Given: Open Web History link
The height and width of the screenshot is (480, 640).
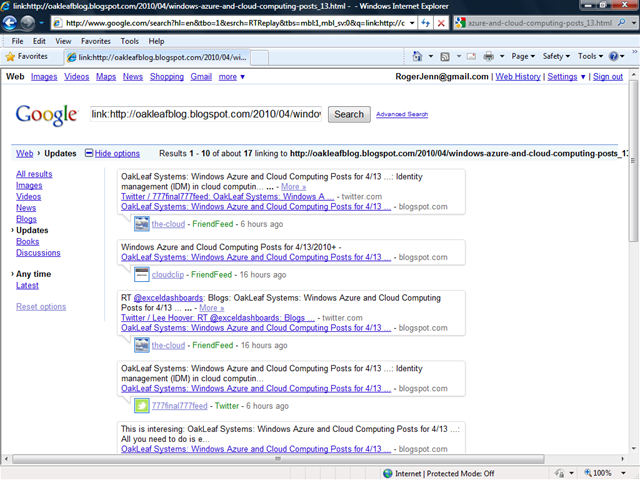Looking at the screenshot, I should click(518, 77).
